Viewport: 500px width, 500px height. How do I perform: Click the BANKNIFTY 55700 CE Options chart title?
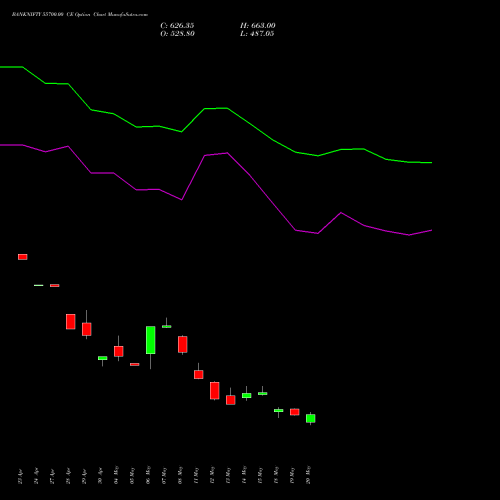[x=80, y=15]
